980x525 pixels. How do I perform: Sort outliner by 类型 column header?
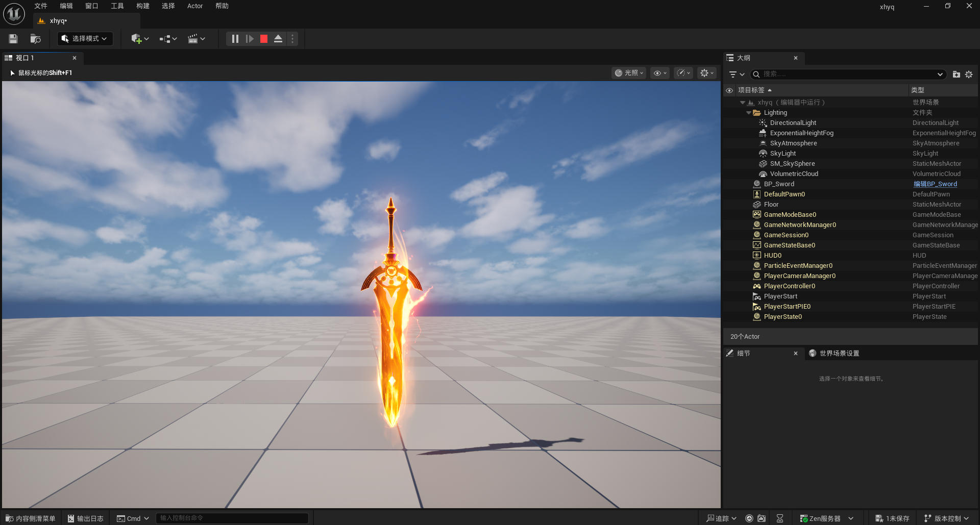pos(943,90)
